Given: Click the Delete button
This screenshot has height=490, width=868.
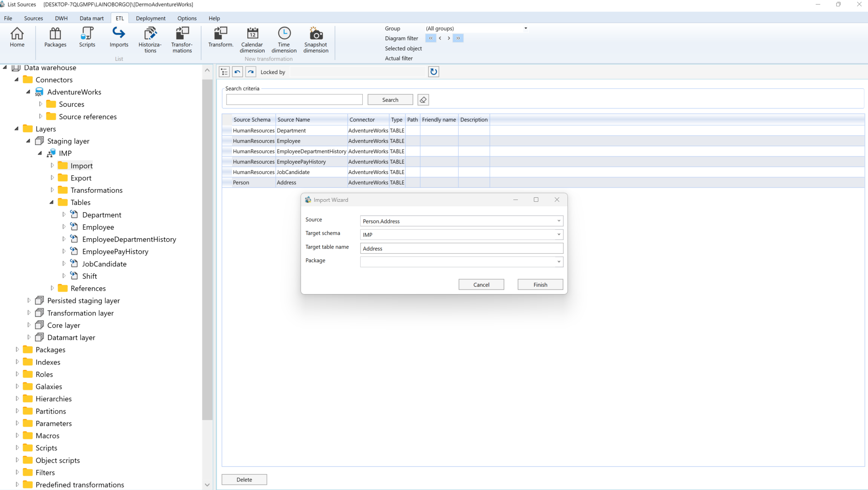Looking at the screenshot, I should click(244, 480).
